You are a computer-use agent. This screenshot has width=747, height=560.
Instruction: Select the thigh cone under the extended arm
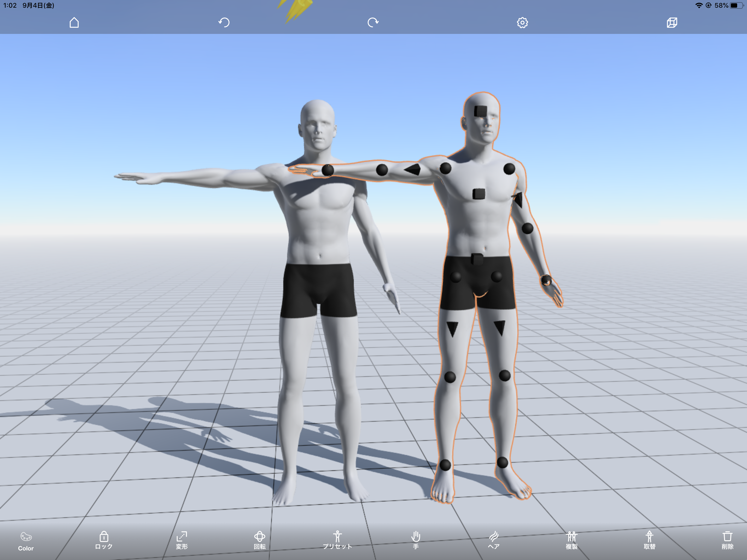coord(452,329)
